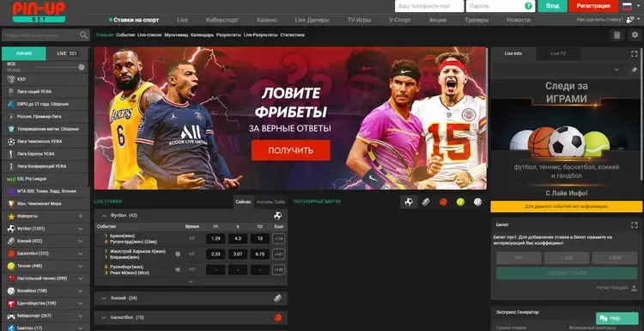Viewport: 644px width, 331px height.
Task: Show more football live matches chevron
Action: 191,282
